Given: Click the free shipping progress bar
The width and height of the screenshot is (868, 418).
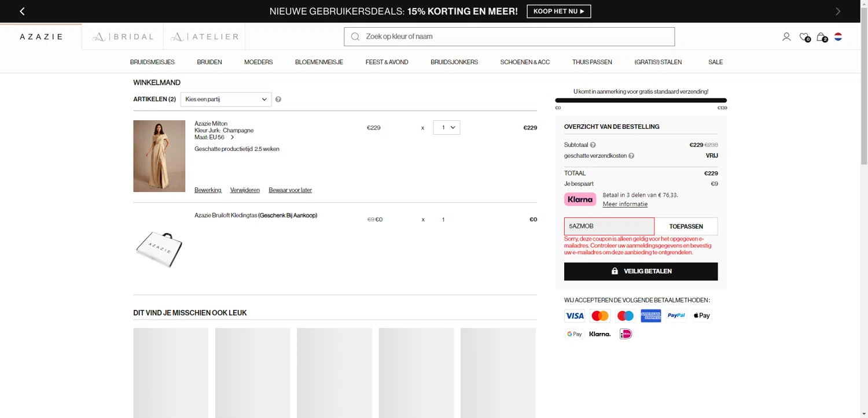Looking at the screenshot, I should tap(641, 101).
